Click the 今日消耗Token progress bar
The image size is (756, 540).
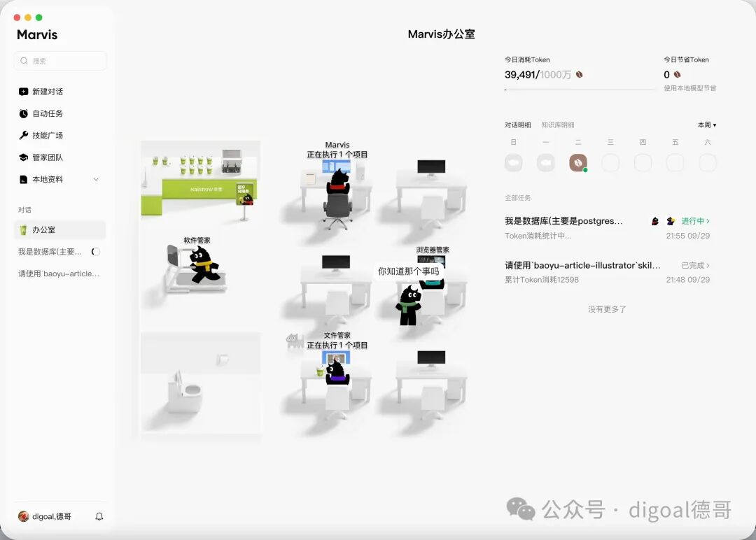coord(579,89)
